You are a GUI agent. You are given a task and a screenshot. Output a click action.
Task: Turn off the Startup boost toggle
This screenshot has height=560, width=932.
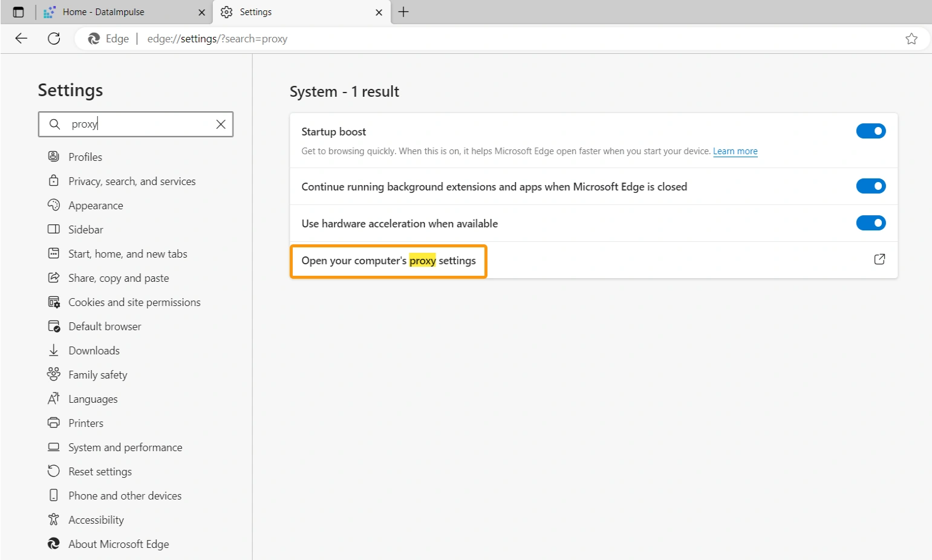pos(871,131)
